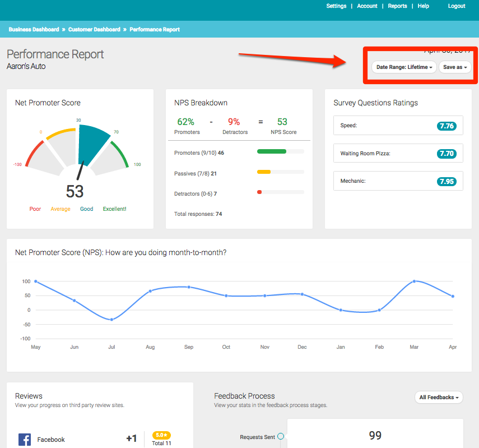
Task: Open the Save as dropdown
Action: click(455, 67)
